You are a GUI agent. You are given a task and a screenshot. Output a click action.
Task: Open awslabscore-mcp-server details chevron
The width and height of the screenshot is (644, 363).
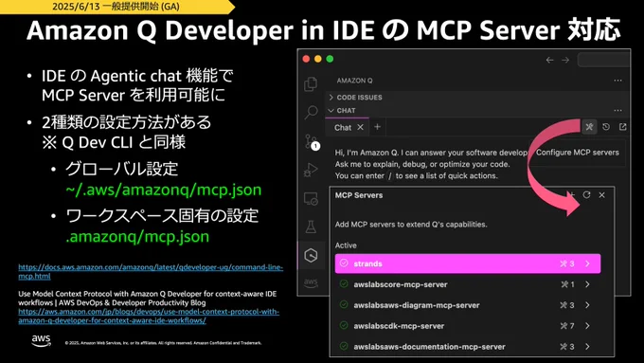tap(587, 284)
